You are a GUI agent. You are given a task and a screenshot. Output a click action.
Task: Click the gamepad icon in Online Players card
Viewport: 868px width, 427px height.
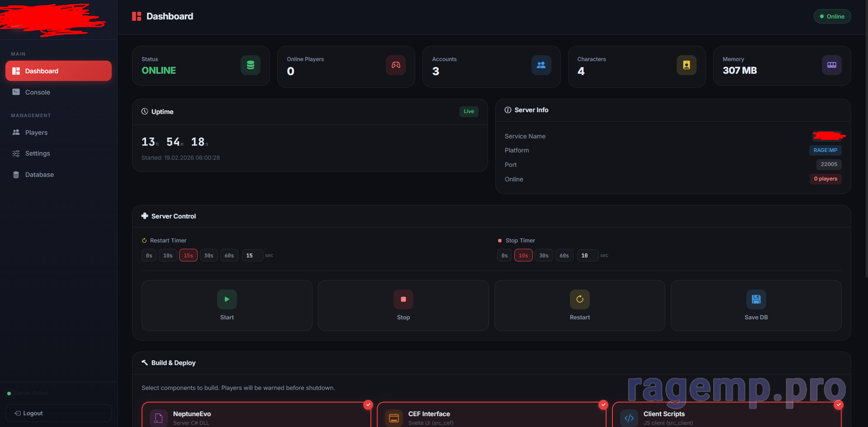click(x=396, y=65)
